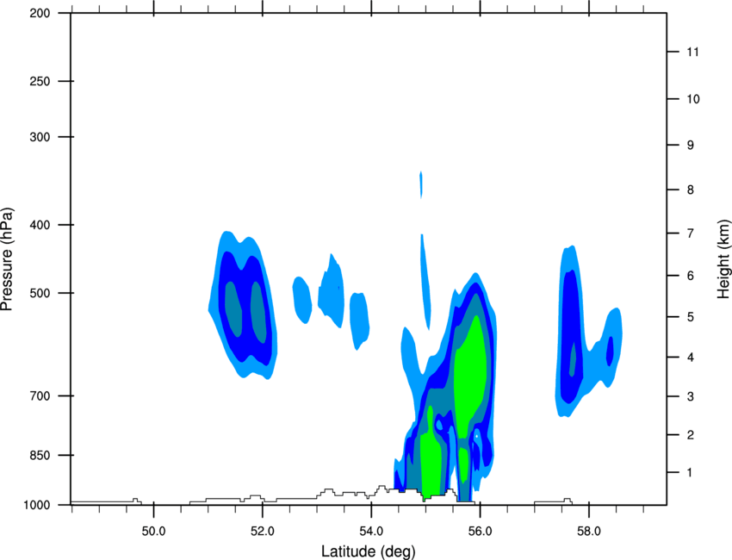This screenshot has width=732, height=560.
Task: Click the 52.0 latitude tick label
Action: pyautogui.click(x=263, y=532)
